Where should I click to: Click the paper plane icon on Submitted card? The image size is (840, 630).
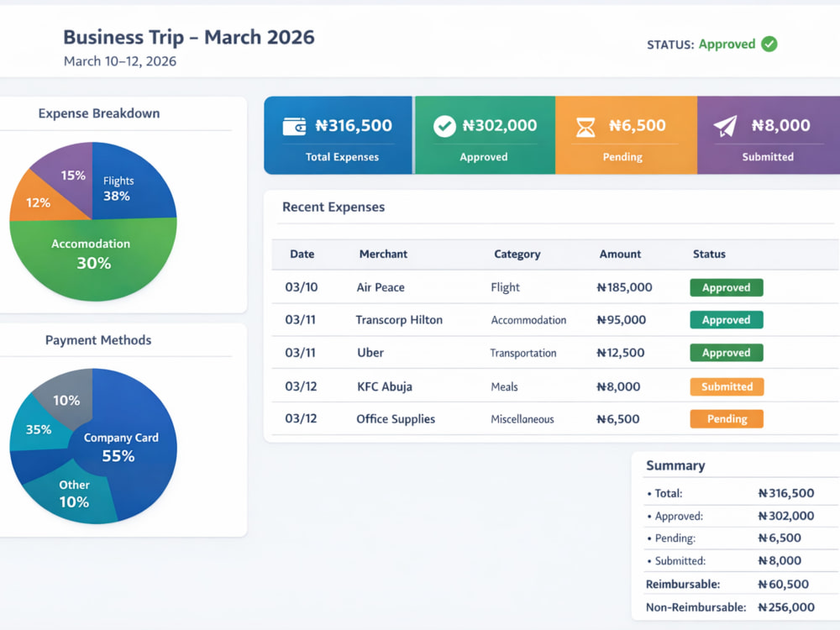pos(726,127)
